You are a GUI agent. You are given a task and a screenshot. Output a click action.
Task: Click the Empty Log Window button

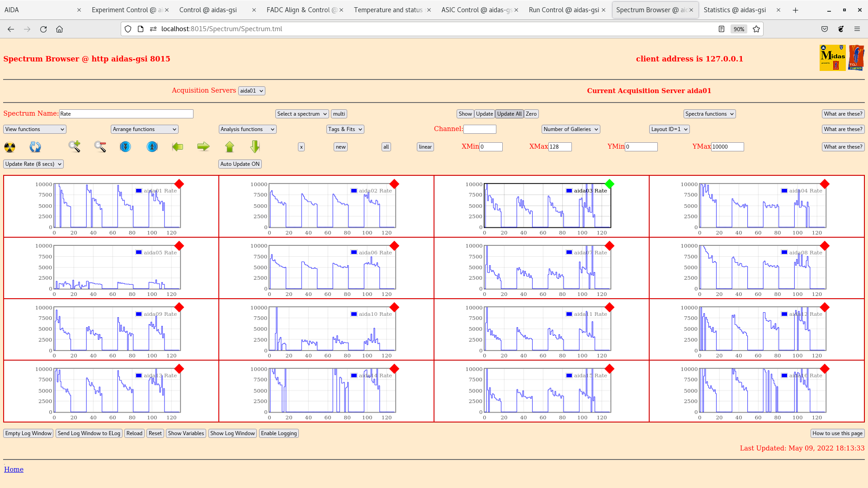[x=28, y=433]
